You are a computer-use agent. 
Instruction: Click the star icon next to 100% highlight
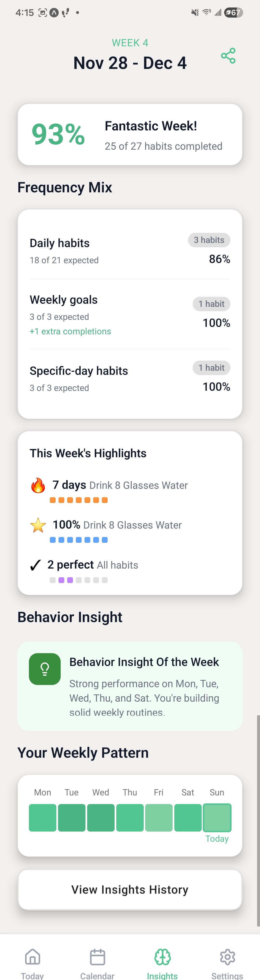point(38,525)
